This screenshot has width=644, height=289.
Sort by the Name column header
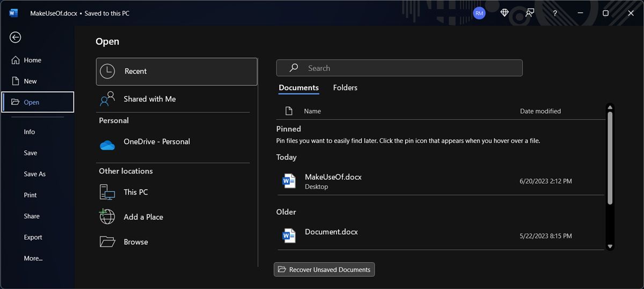point(312,111)
